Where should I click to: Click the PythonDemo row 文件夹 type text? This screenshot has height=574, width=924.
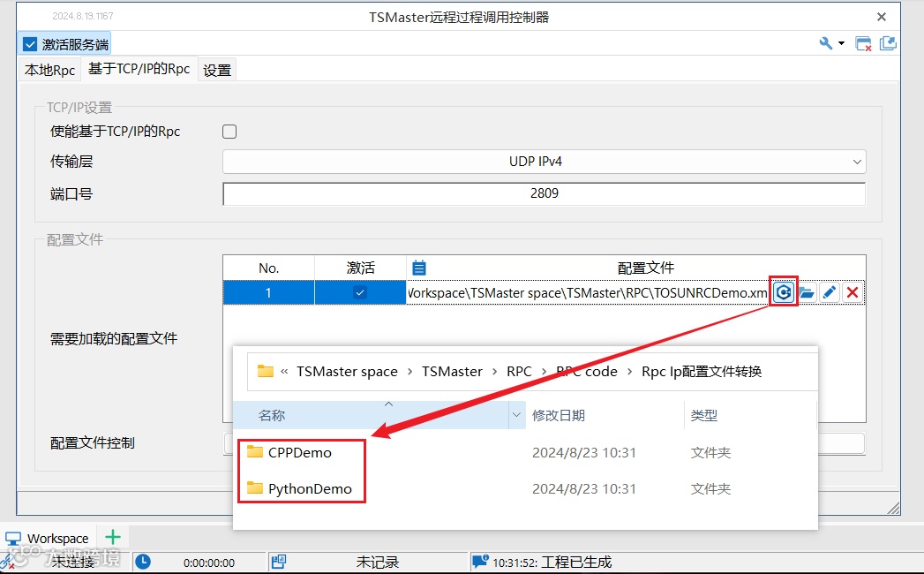coord(710,489)
